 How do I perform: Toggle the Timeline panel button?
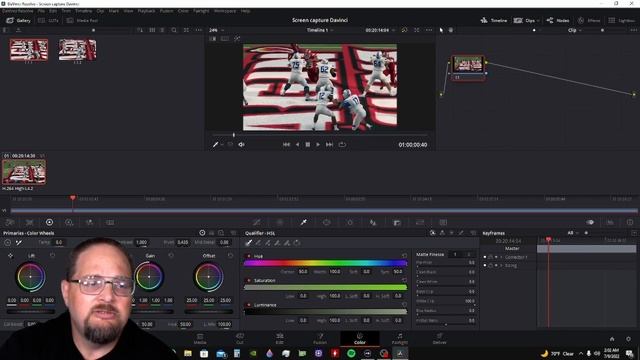click(493, 20)
